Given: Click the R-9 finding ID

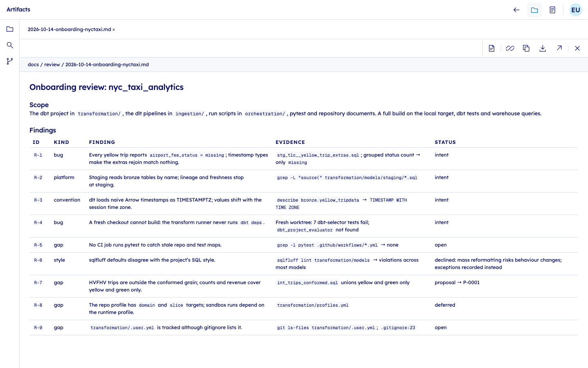Looking at the screenshot, I should pyautogui.click(x=38, y=328).
